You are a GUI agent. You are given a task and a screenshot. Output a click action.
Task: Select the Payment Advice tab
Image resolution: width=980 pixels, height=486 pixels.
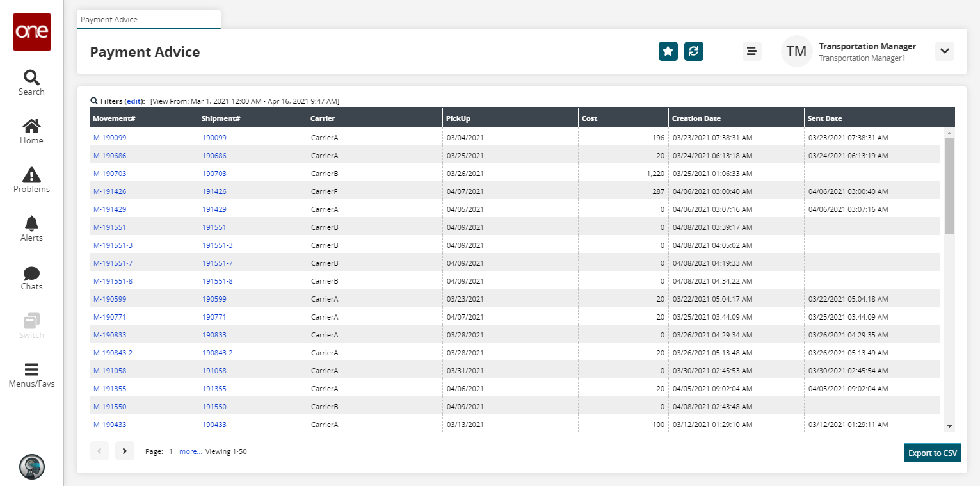click(149, 19)
